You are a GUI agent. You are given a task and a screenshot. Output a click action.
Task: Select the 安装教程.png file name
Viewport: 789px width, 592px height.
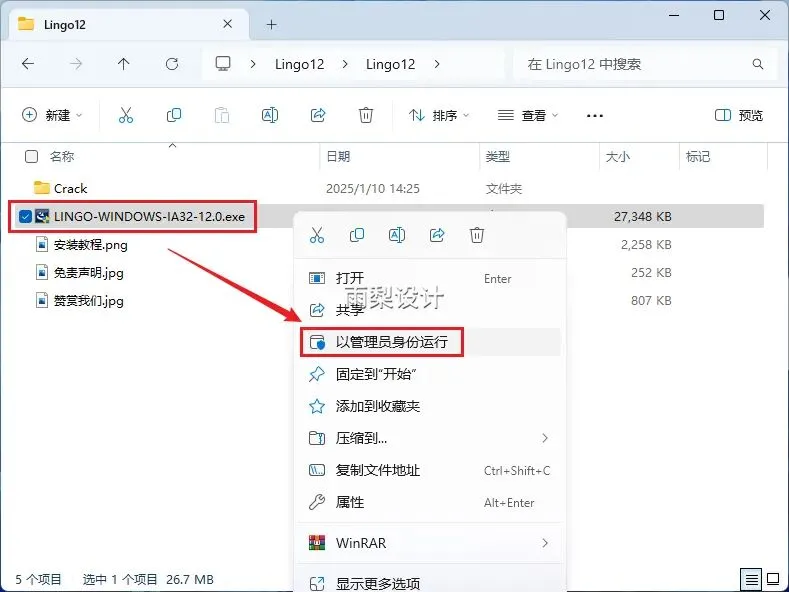(x=91, y=245)
